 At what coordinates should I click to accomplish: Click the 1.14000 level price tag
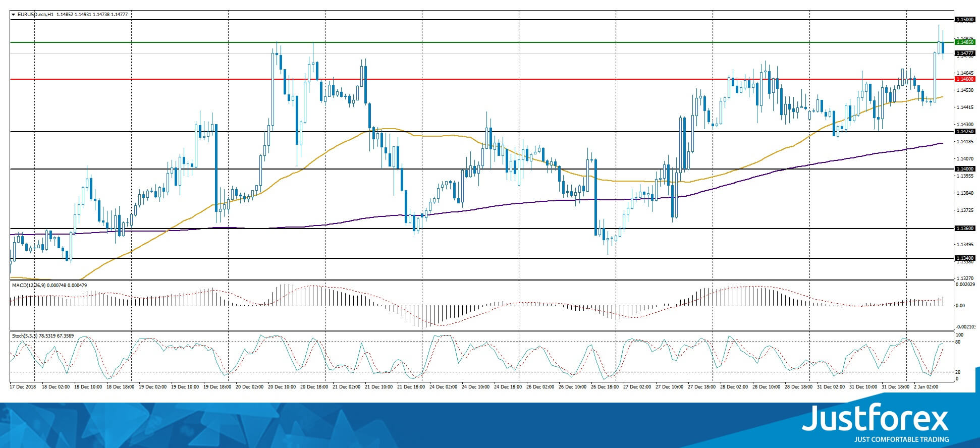(x=965, y=169)
